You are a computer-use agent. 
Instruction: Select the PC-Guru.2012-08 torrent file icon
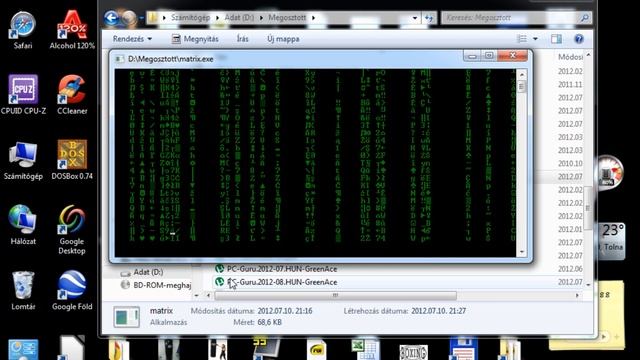pos(220,282)
